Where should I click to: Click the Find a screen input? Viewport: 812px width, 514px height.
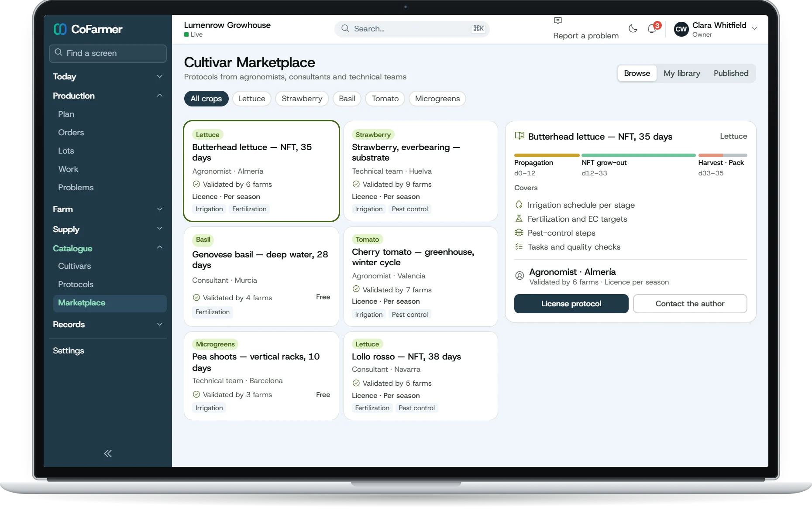click(x=108, y=53)
